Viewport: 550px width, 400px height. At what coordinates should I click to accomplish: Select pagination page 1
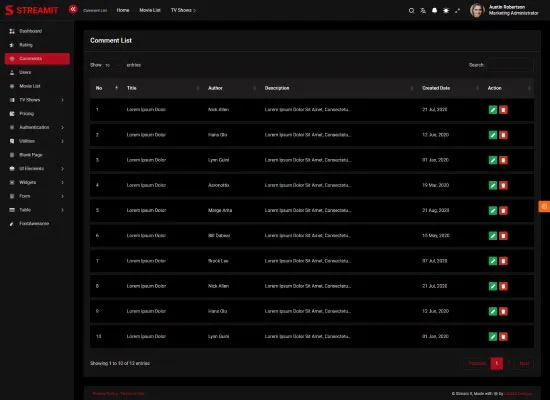pyautogui.click(x=497, y=364)
